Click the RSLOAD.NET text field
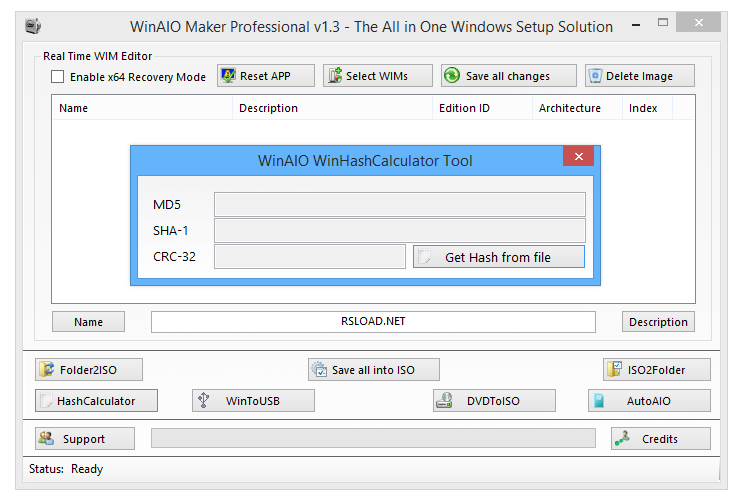The image size is (750, 503). coord(373,322)
